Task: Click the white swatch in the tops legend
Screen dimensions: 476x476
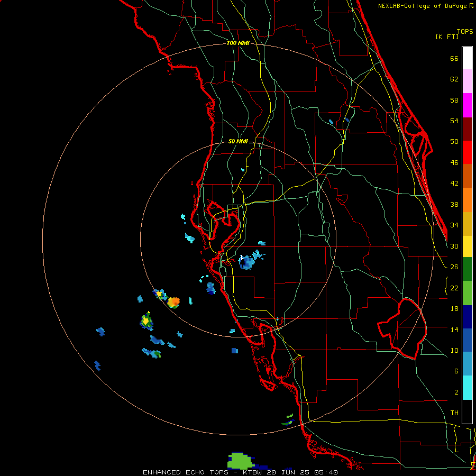Action: 467,58
